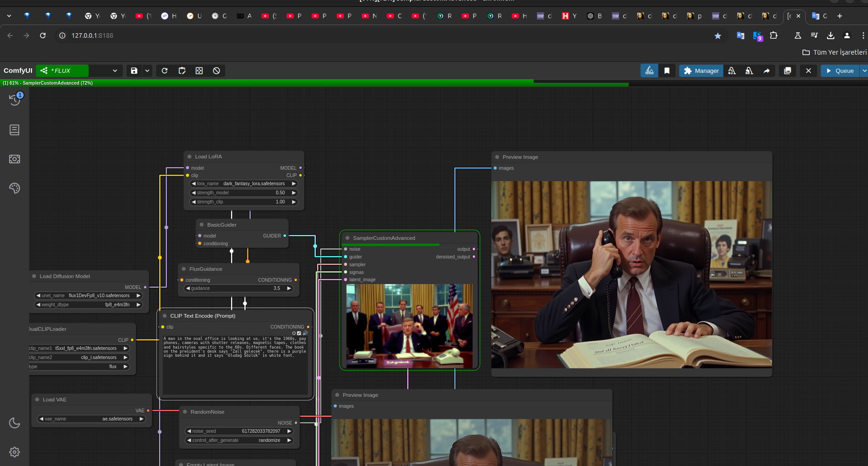Open the unet_name flux1DevFp8 selector

pos(89,296)
